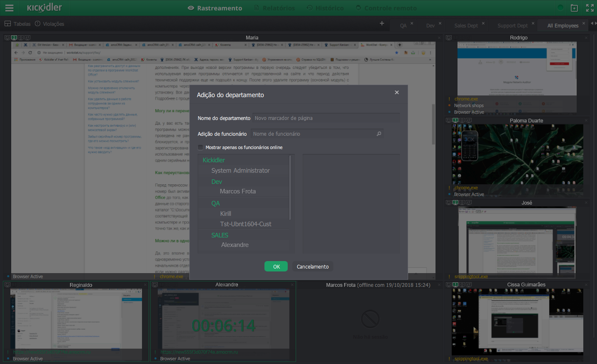Click Paloma Duarte's monitor icon
This screenshot has width=597, height=364.
coord(448,120)
